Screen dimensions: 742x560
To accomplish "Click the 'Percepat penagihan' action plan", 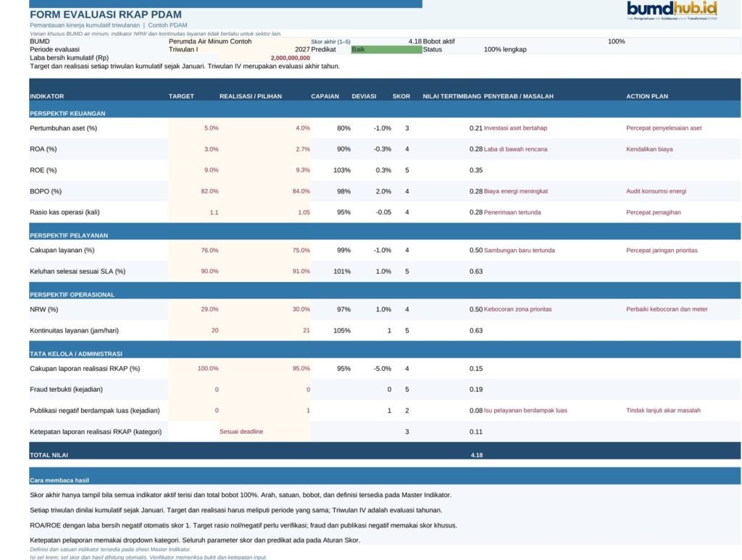I will point(654,212).
